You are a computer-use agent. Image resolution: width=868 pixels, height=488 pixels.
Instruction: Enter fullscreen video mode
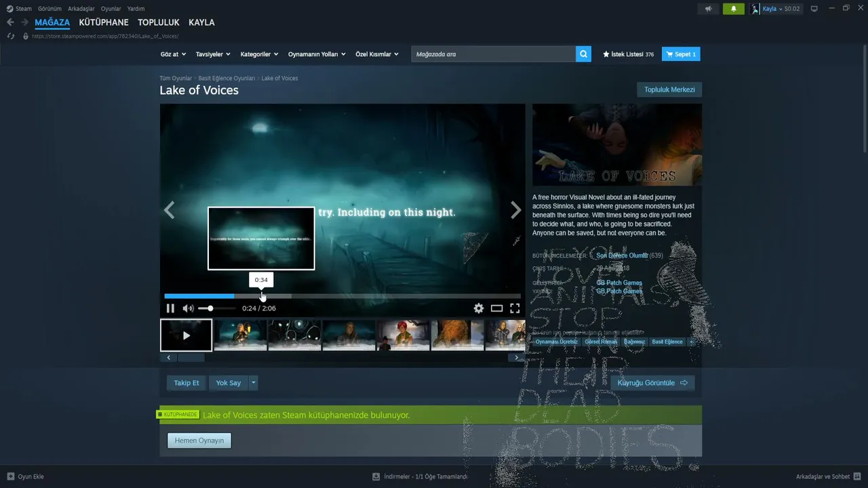pyautogui.click(x=515, y=308)
